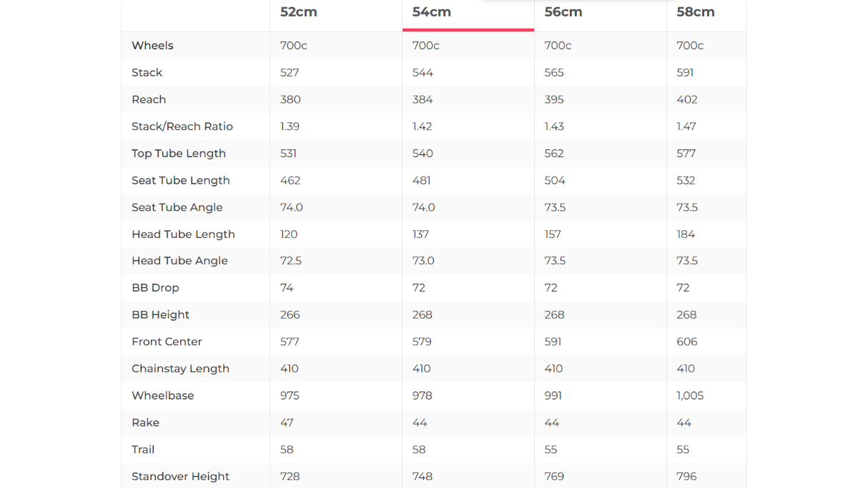The width and height of the screenshot is (868, 488).
Task: Click the Top Tube Length label
Action: coord(179,154)
